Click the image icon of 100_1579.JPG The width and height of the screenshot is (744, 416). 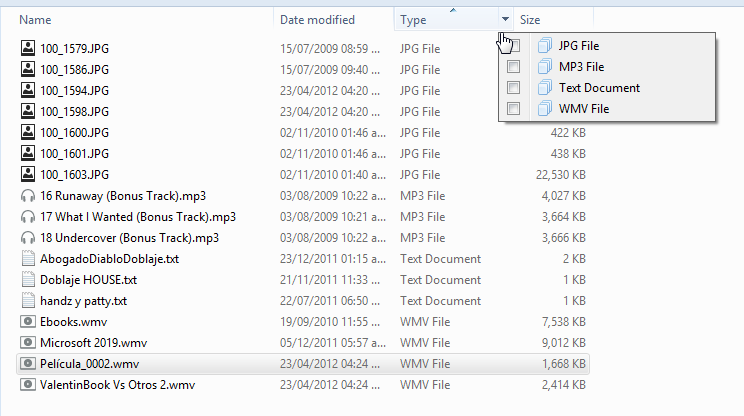[28, 48]
